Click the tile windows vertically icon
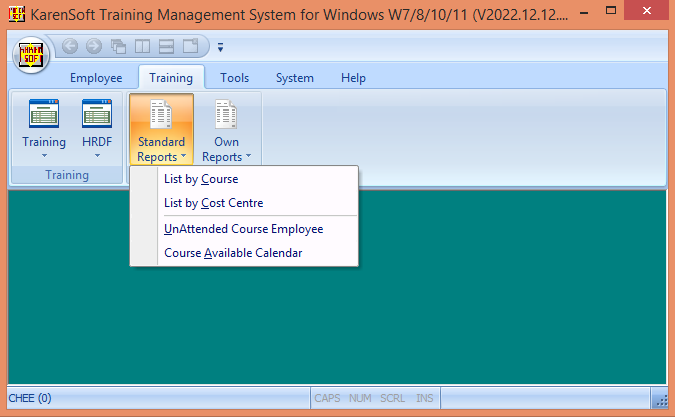Viewport: 675px width, 417px height. point(142,46)
